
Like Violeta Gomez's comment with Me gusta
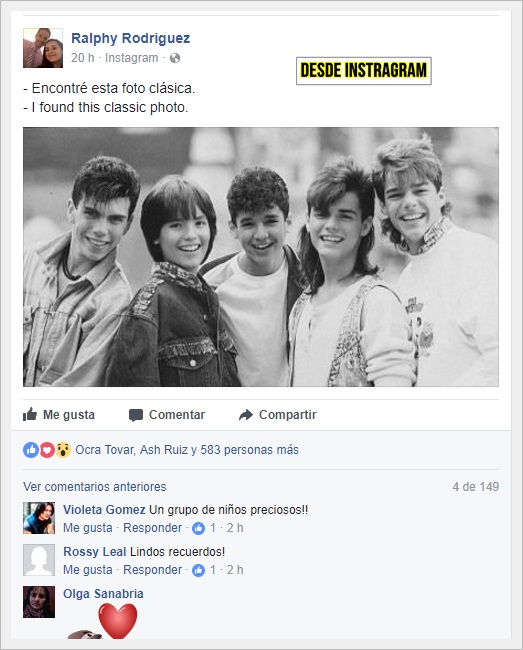(x=87, y=528)
